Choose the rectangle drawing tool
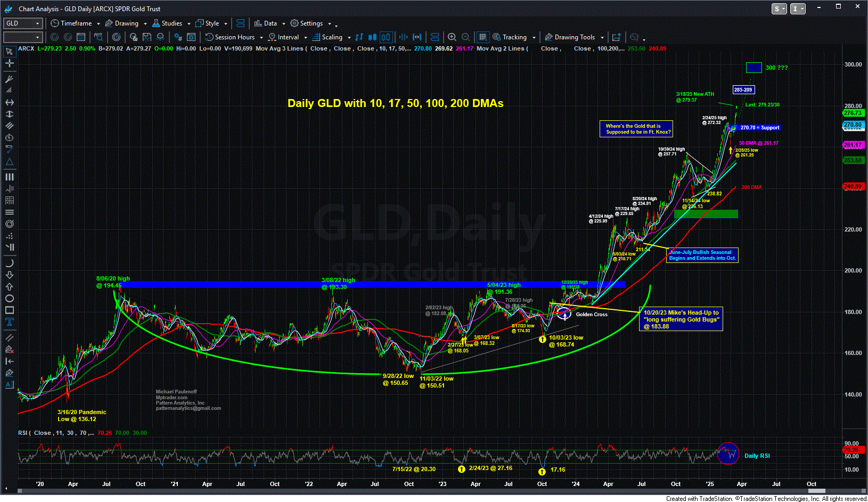Viewport: 868px width, 502px height. point(9,310)
